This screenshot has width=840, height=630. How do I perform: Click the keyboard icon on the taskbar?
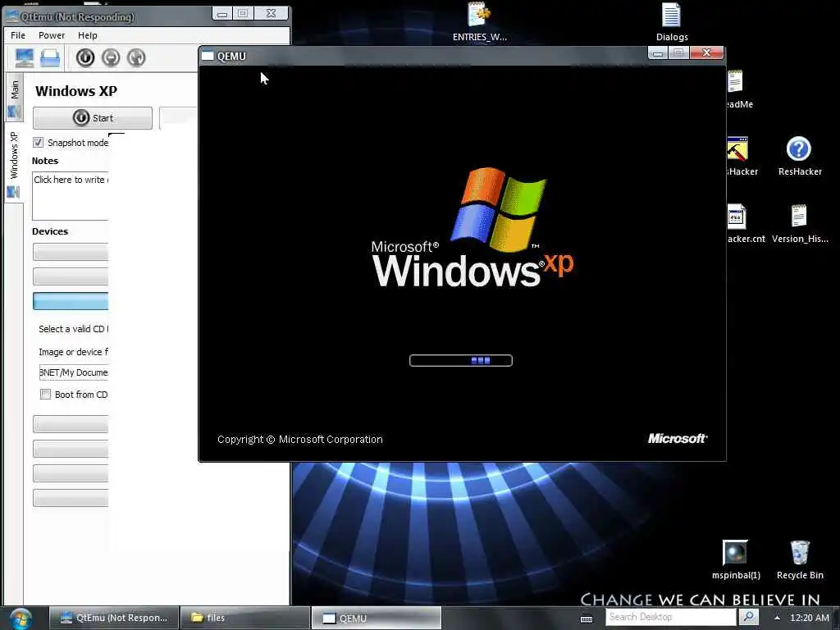[x=587, y=619]
